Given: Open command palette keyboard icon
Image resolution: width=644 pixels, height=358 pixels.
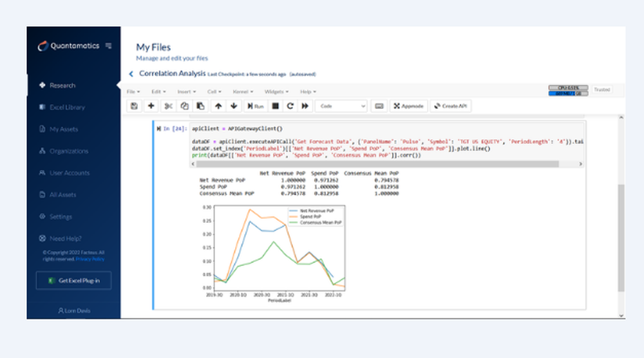Looking at the screenshot, I should click(x=379, y=106).
